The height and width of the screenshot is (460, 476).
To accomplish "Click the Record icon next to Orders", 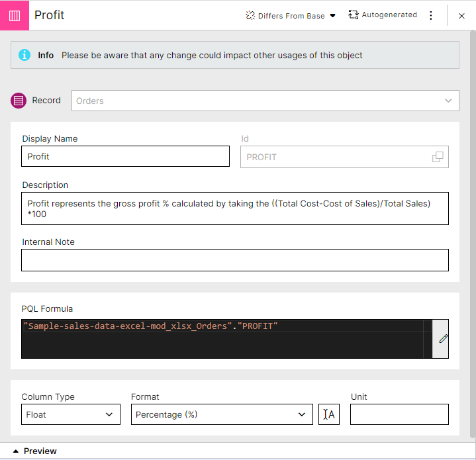I will (x=19, y=101).
